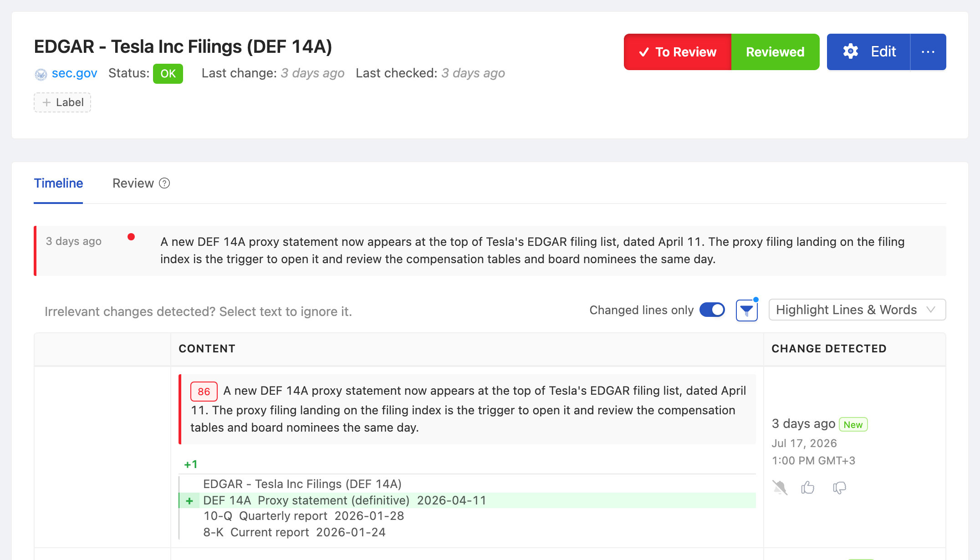Click the red unread dot marker
The height and width of the screenshot is (560, 980).
131,237
